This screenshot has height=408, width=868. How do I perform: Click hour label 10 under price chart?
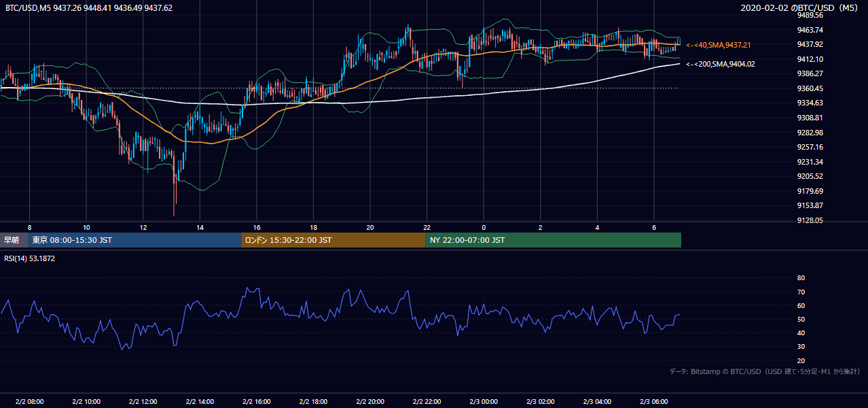[86, 226]
